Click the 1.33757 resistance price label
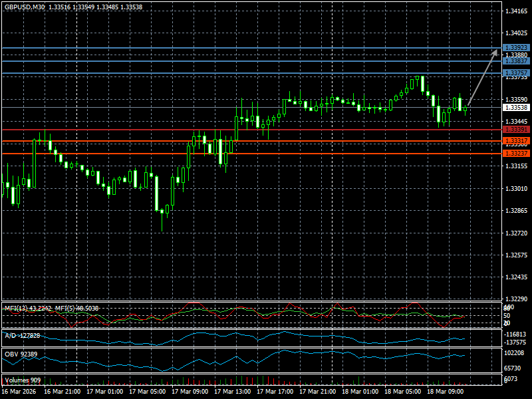 tap(516, 72)
